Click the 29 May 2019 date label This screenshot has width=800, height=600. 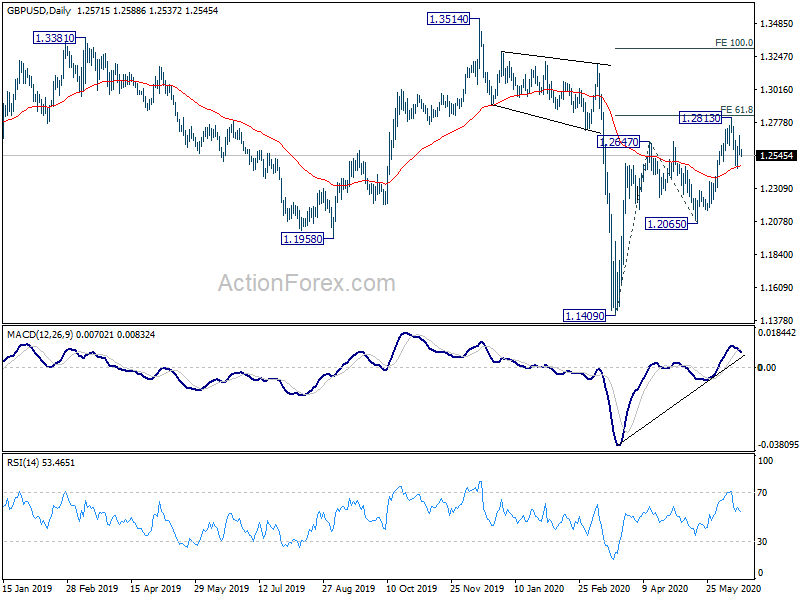pyautogui.click(x=221, y=589)
